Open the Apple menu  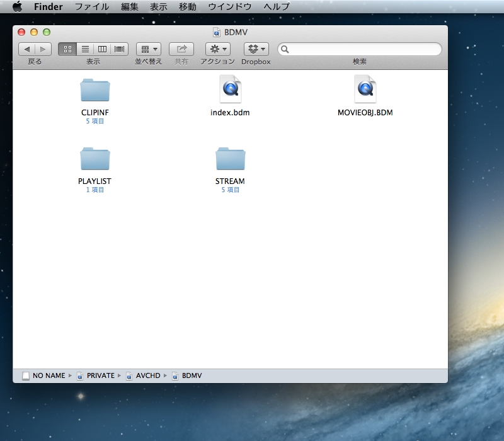click(x=18, y=6)
